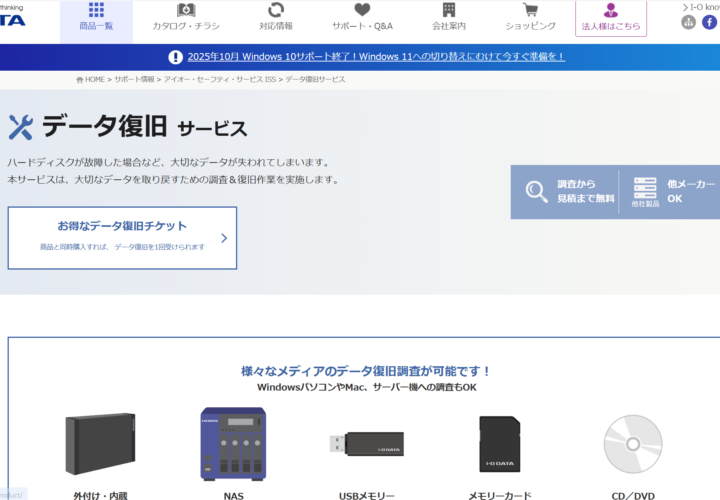
Task: Click the 法人様はこちら button
Action: click(611, 18)
